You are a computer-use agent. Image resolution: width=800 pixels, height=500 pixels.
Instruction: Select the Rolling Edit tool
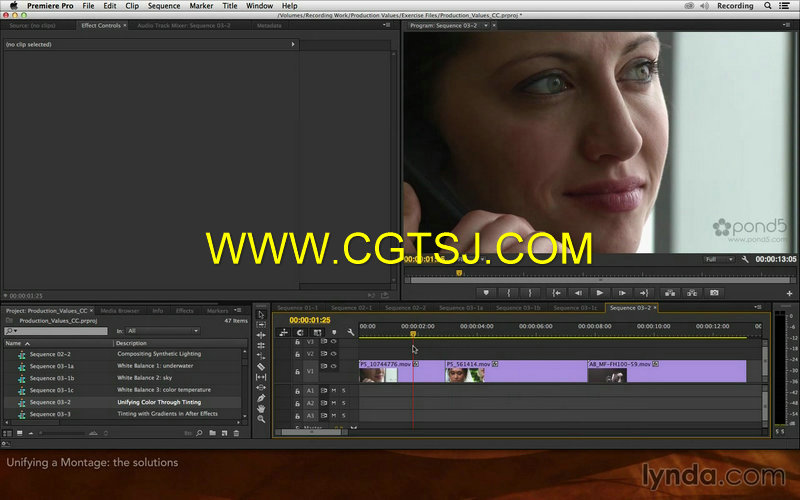click(x=261, y=345)
